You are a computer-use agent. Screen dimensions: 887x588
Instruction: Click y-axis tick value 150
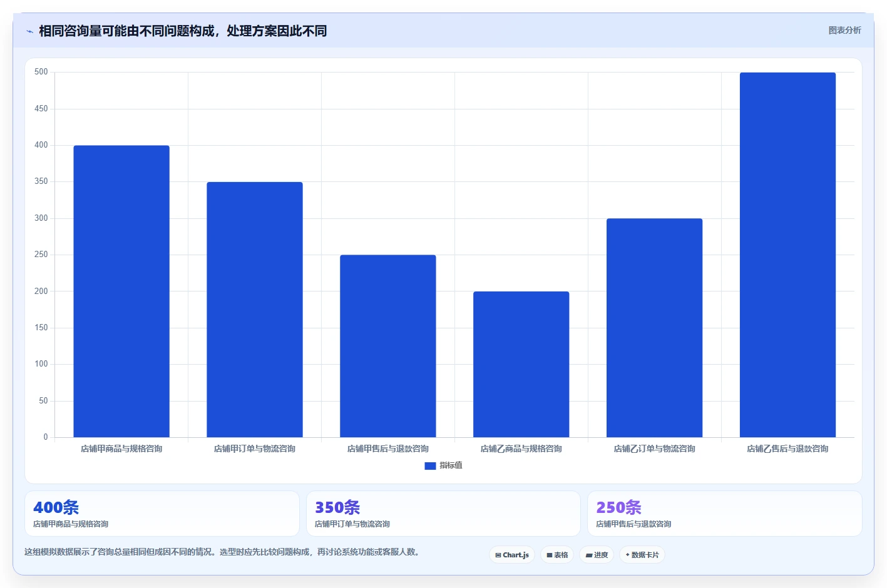[x=41, y=328]
